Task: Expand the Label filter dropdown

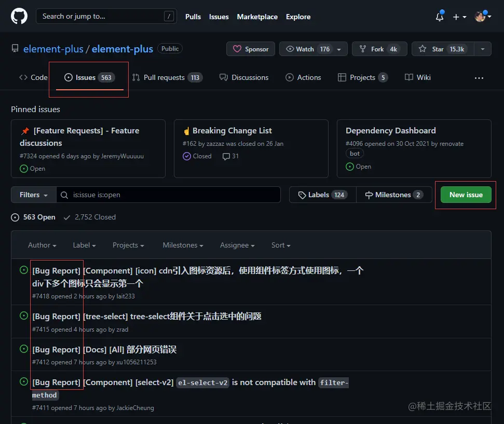Action: pyautogui.click(x=84, y=245)
